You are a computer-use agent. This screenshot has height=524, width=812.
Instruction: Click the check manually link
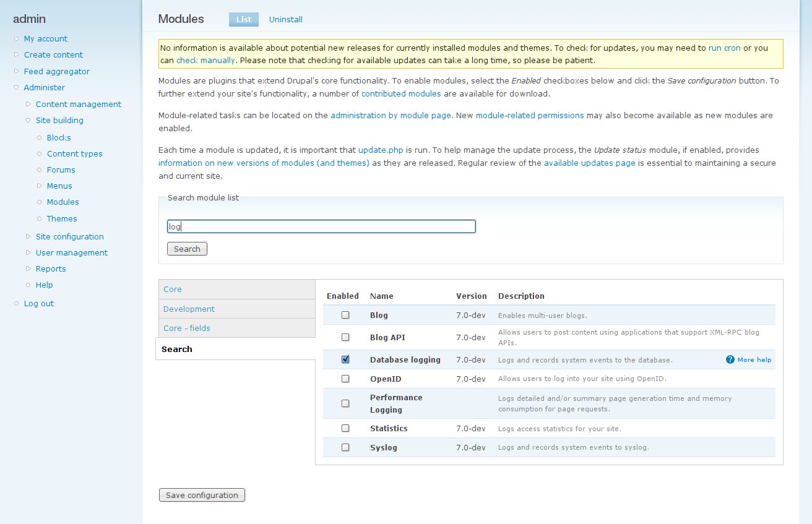(x=205, y=60)
